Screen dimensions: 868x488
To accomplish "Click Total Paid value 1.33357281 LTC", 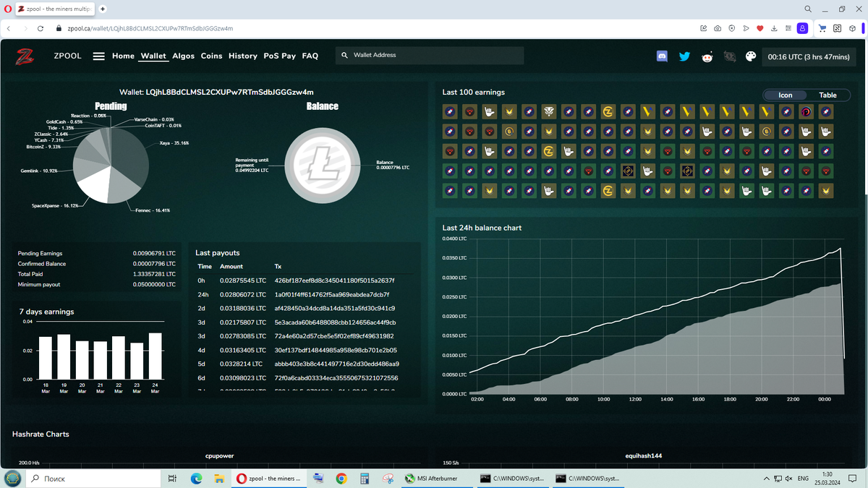I will pyautogui.click(x=155, y=274).
